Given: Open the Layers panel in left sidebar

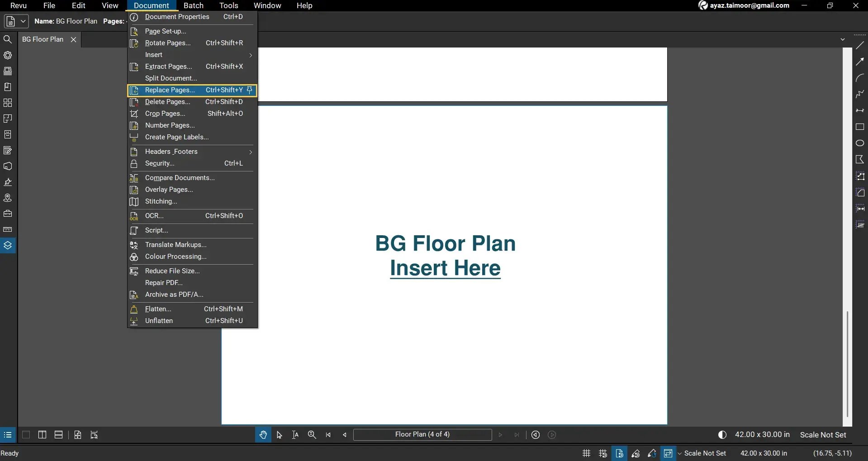Looking at the screenshot, I should [8, 245].
